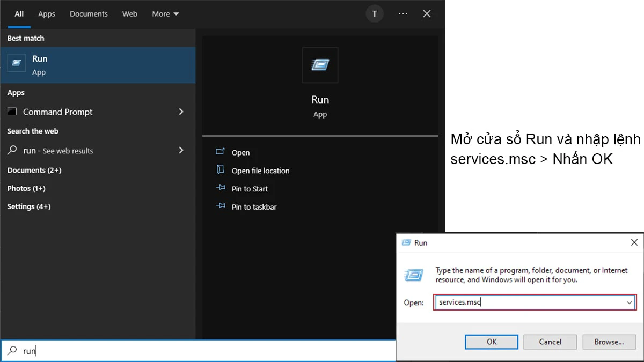Select Open file location action
This screenshot has width=644, height=362.
[x=260, y=171]
